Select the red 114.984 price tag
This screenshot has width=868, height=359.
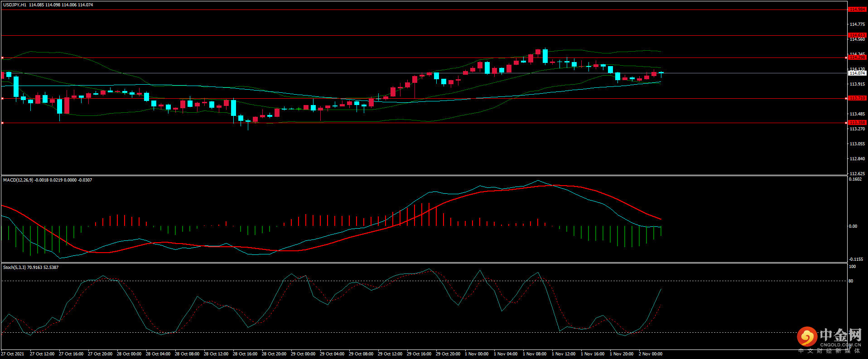pyautogui.click(x=857, y=10)
